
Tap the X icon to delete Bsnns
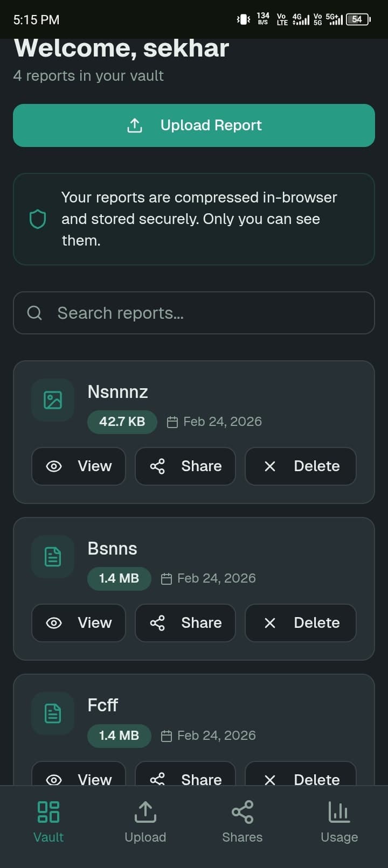point(270,622)
